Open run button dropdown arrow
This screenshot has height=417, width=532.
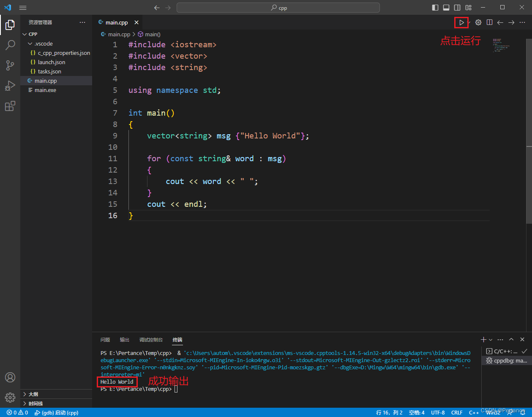tap(469, 22)
